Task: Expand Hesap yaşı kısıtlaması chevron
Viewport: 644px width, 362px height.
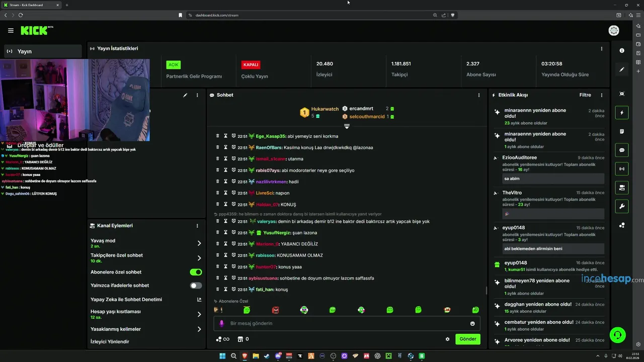Action: pyautogui.click(x=199, y=314)
